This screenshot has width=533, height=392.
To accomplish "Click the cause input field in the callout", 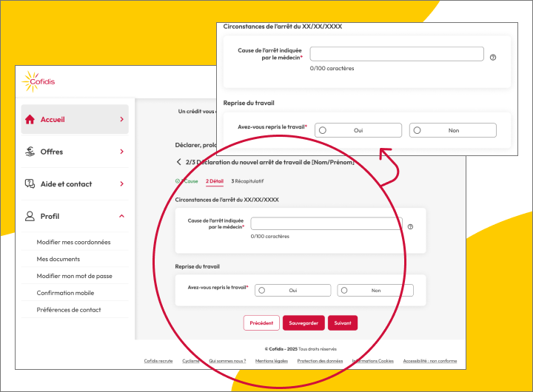I will click(x=396, y=54).
